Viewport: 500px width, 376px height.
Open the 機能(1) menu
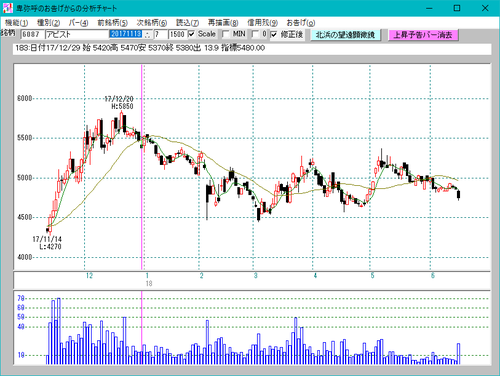(x=16, y=23)
